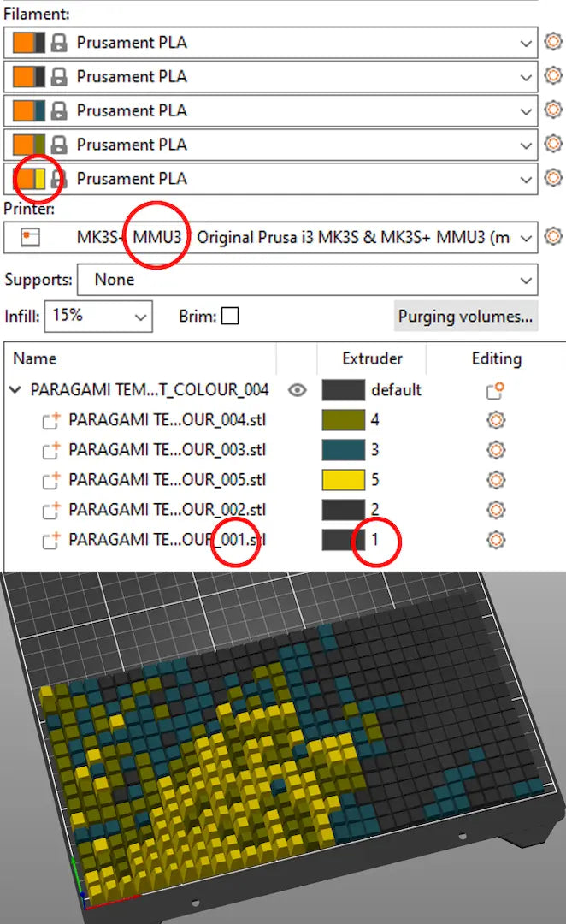Open settings gear for fifth filament row
Image resolution: width=566 pixels, height=924 pixels.
(552, 177)
